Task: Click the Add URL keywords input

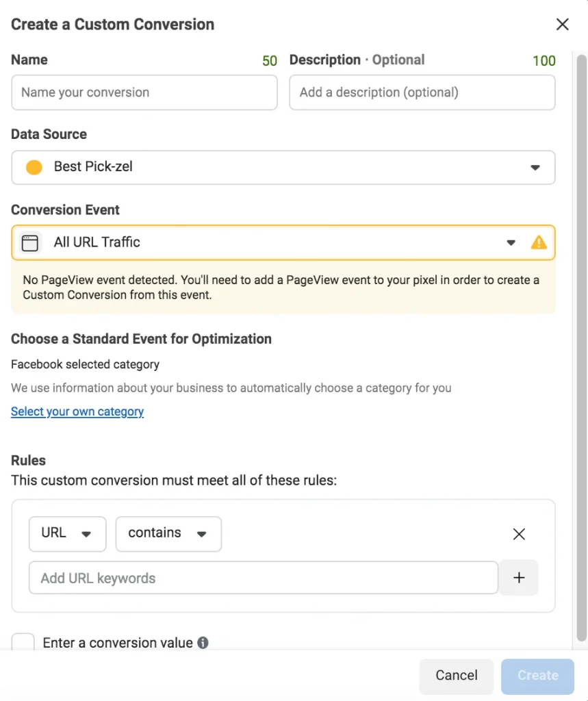Action: click(263, 578)
